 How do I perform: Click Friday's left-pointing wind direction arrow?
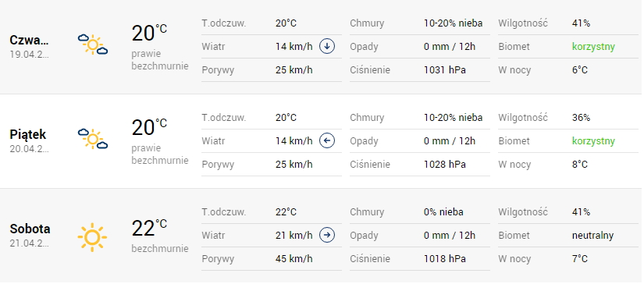(327, 140)
